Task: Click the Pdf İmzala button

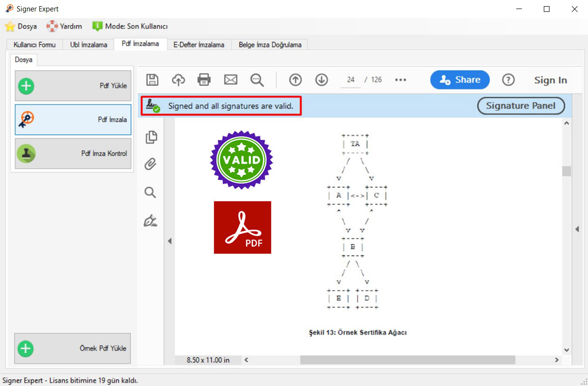Action: click(x=73, y=120)
